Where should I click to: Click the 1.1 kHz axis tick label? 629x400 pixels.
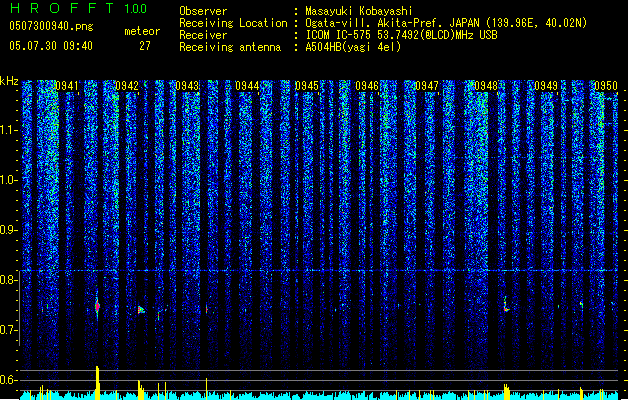point(9,130)
